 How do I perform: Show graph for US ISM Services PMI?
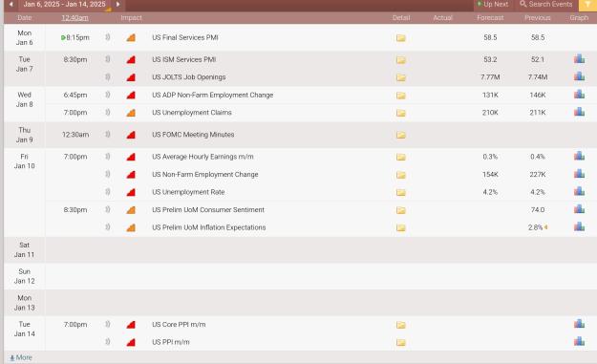click(579, 58)
